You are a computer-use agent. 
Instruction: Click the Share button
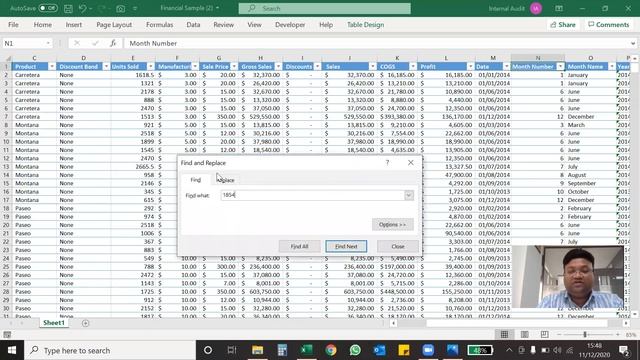click(563, 24)
